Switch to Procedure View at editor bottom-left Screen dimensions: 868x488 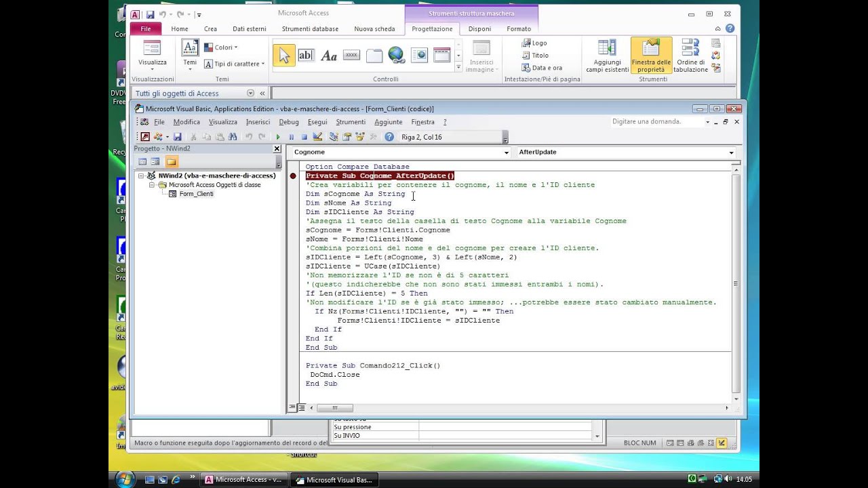pyautogui.click(x=292, y=408)
